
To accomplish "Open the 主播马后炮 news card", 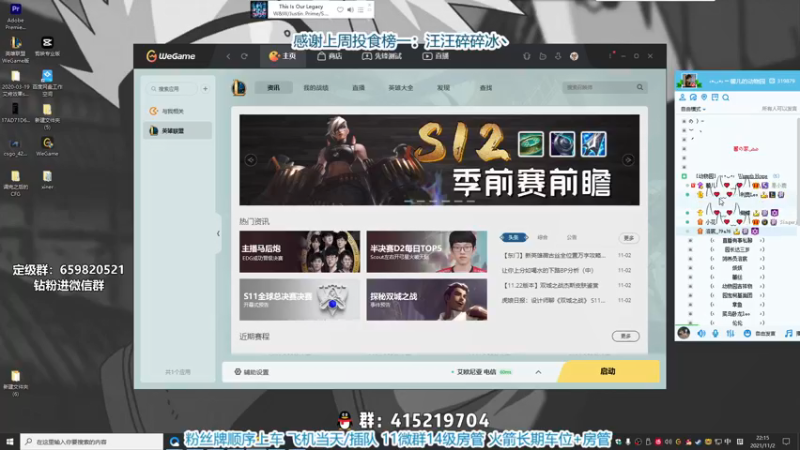I will tap(299, 252).
